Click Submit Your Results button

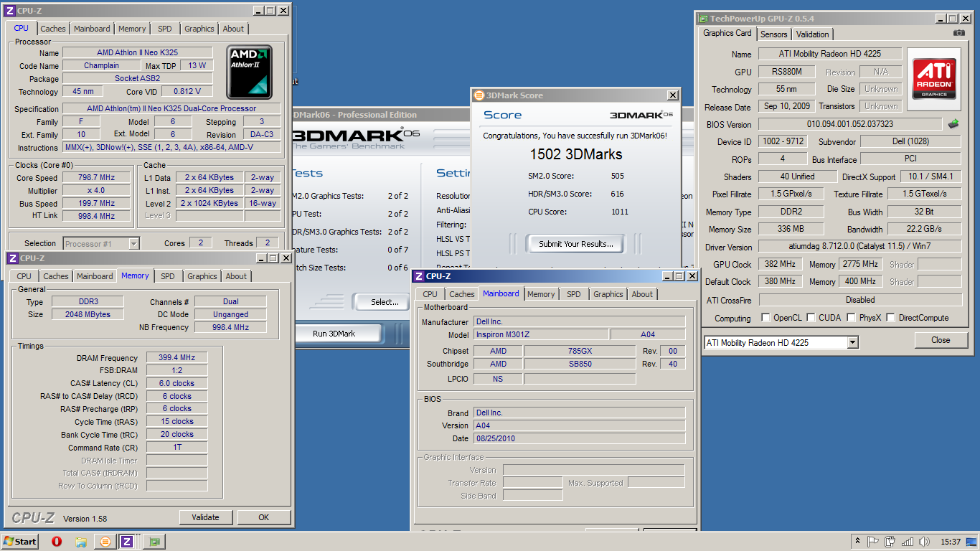click(576, 244)
